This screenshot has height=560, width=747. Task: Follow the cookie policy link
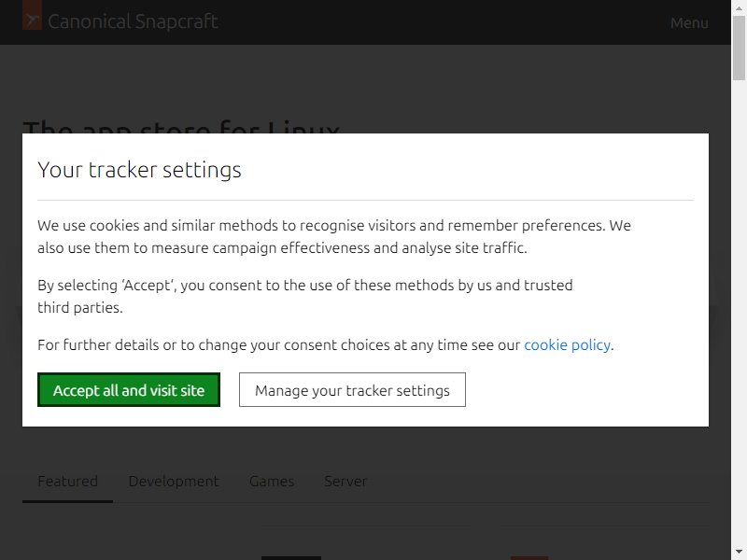(x=567, y=344)
